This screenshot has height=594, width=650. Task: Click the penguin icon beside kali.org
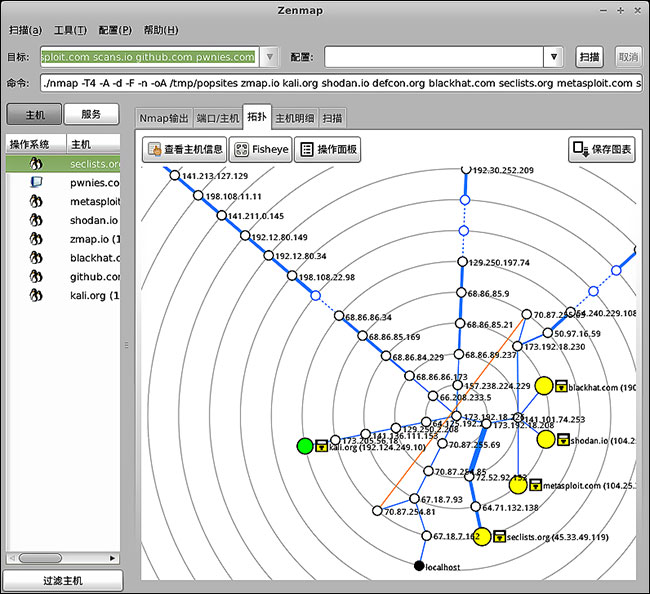tap(36, 296)
